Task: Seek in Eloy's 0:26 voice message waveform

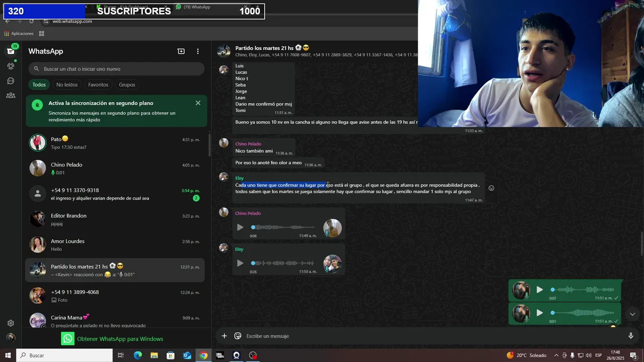Action: [x=283, y=263]
